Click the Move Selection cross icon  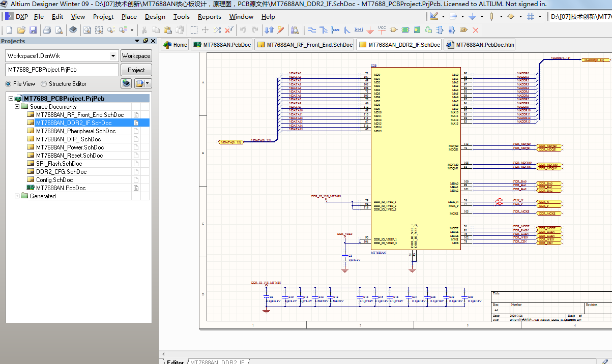(205, 30)
